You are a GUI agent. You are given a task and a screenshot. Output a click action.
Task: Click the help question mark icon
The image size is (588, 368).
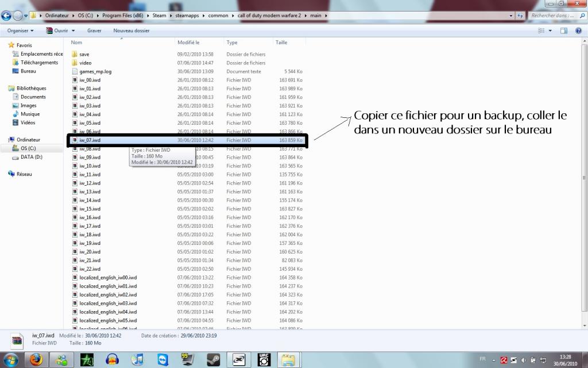[x=578, y=31]
